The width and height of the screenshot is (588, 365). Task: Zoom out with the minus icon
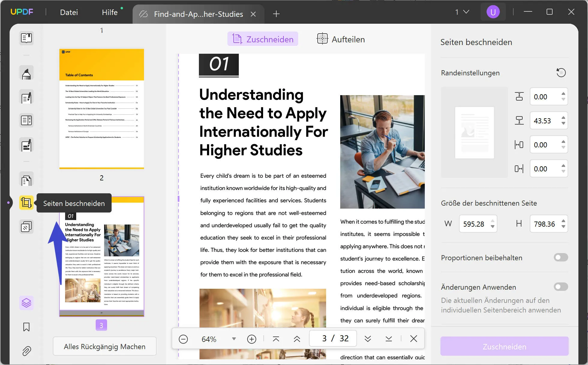point(183,339)
